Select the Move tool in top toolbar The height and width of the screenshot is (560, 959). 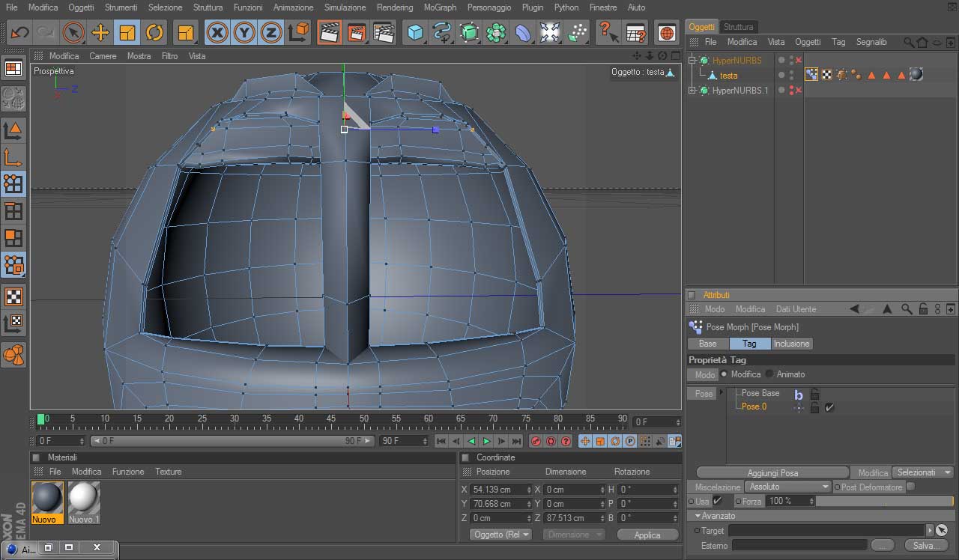100,32
